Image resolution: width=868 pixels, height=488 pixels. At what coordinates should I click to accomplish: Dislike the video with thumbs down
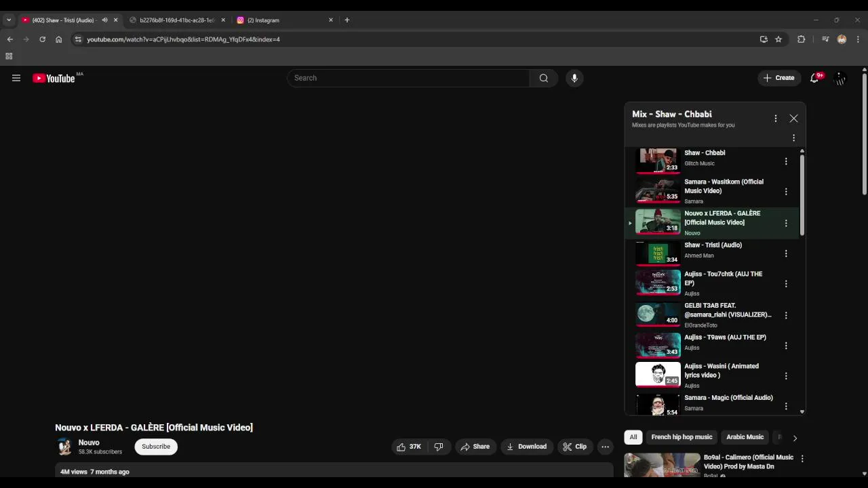click(x=439, y=447)
